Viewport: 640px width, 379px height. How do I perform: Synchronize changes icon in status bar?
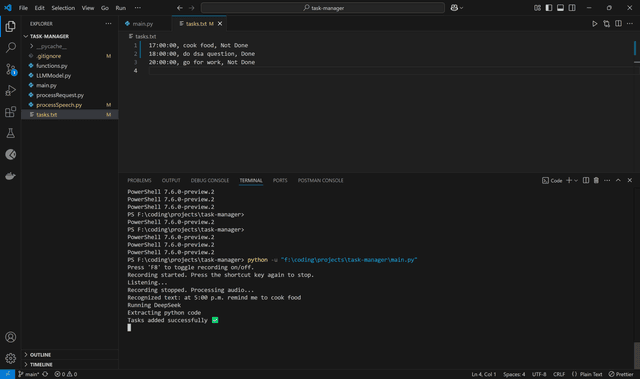click(x=45, y=374)
